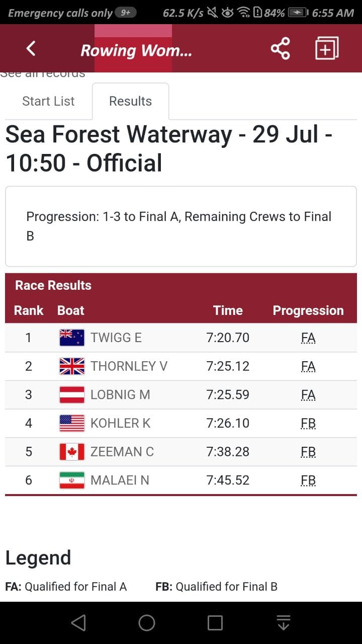
Task: Tap Great Britain flag beside THORNLEY V
Action: coord(72,366)
